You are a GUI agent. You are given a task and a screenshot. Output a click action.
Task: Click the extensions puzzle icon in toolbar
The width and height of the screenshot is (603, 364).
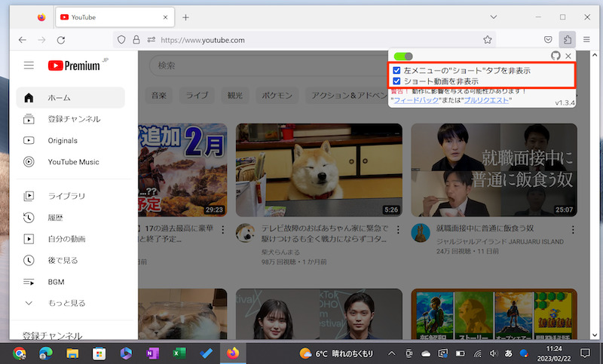tap(568, 39)
